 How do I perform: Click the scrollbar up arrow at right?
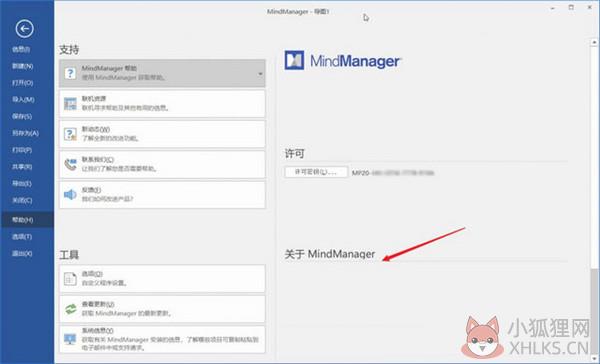pyautogui.click(x=594, y=41)
